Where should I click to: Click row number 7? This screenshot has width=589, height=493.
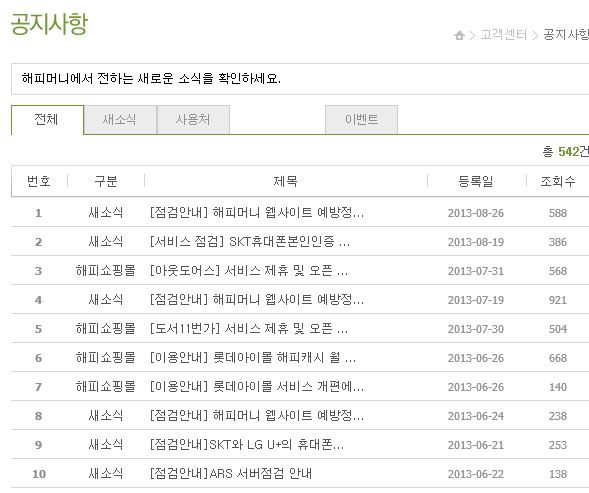[x=38, y=387]
